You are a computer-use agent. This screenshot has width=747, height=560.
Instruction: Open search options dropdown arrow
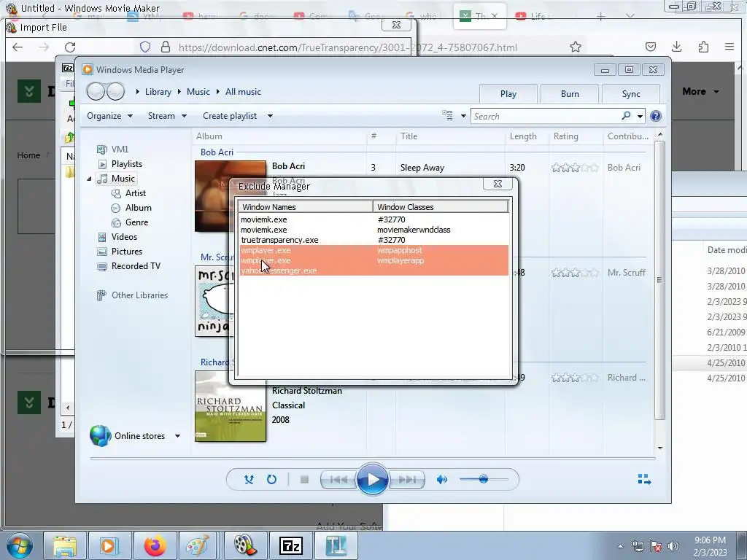click(x=640, y=116)
